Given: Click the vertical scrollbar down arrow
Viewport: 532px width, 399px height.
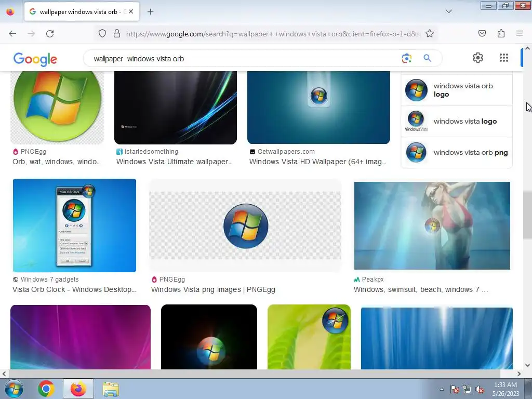Looking at the screenshot, I should click(x=528, y=365).
